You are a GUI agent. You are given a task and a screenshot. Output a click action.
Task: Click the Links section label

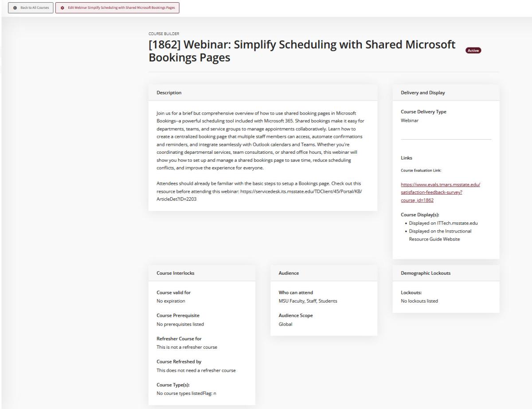pyautogui.click(x=407, y=158)
